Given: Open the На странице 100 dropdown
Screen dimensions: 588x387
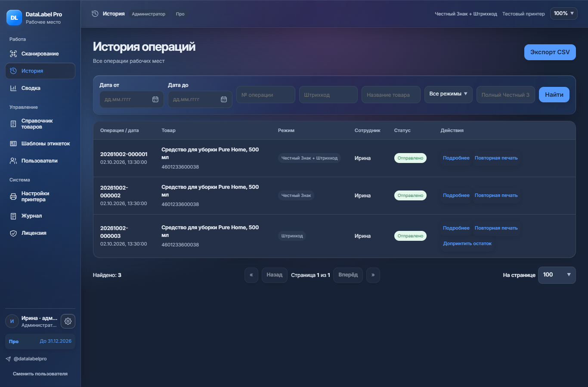Looking at the screenshot, I should [557, 275].
